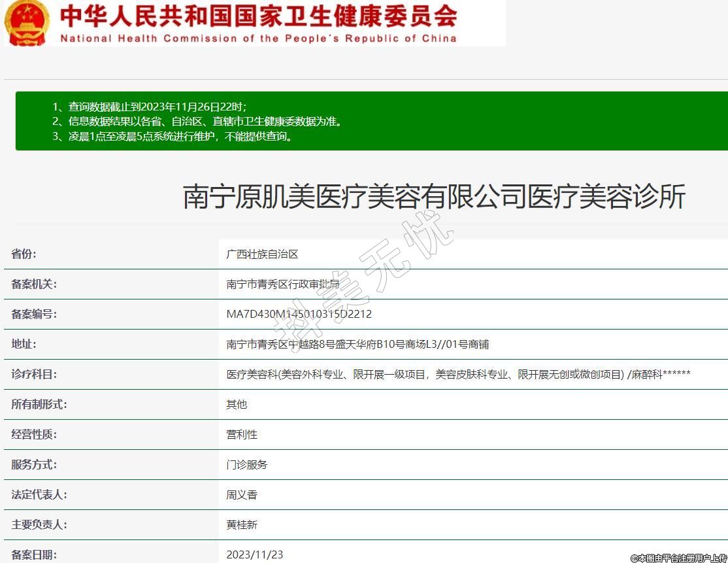Click the main responsible person 黄桂新

[x=242, y=524]
